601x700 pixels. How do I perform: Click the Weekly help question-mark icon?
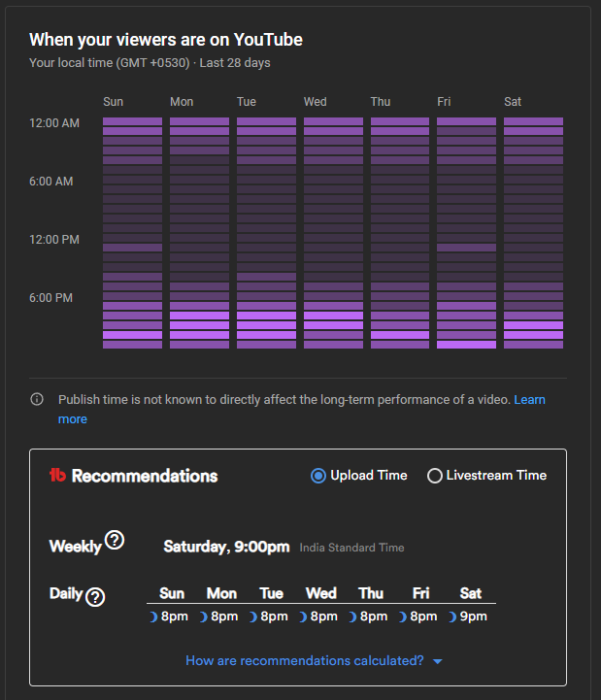[x=115, y=541]
